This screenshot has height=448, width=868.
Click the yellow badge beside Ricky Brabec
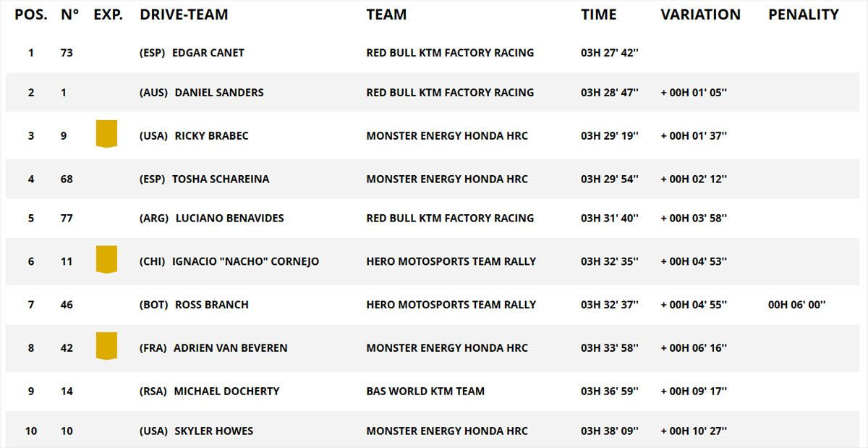pyautogui.click(x=106, y=135)
